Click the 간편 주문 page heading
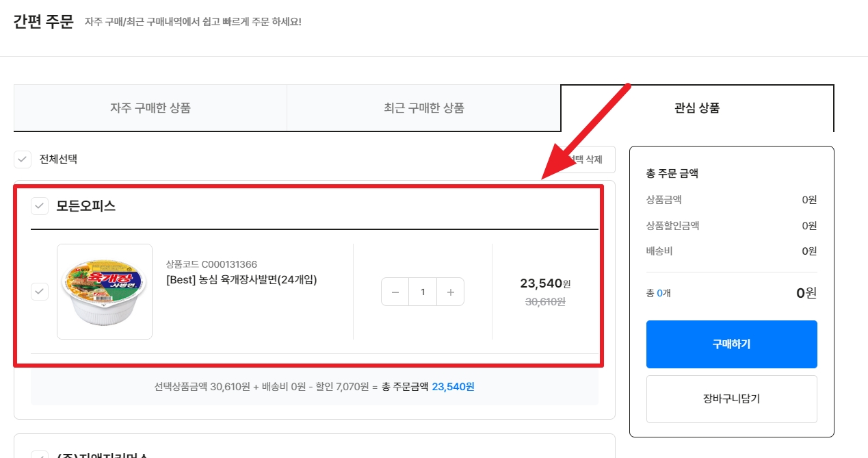Viewport: 868px width, 458px height. pos(43,22)
